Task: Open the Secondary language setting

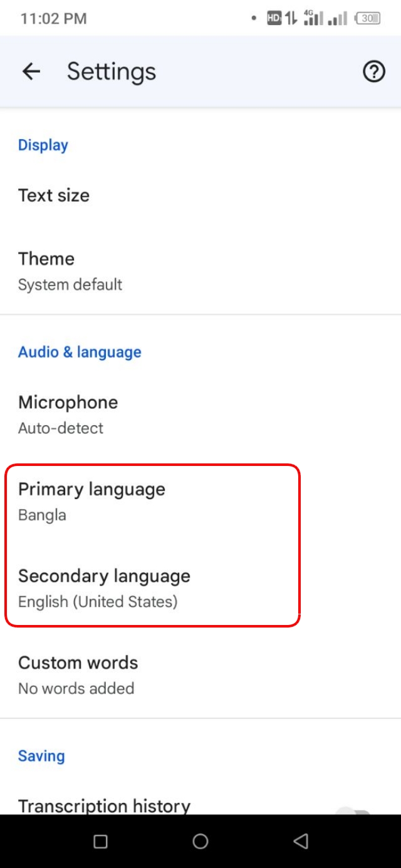Action: pos(105,587)
